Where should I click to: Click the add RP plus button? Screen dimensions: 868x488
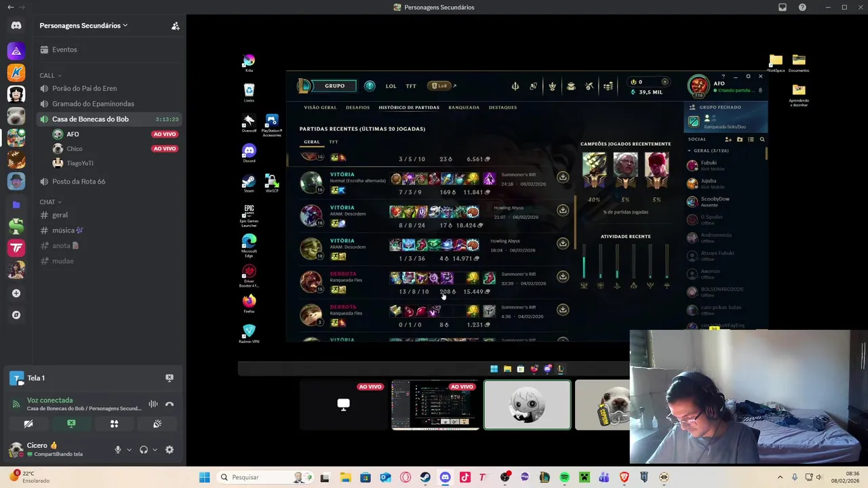click(x=665, y=82)
